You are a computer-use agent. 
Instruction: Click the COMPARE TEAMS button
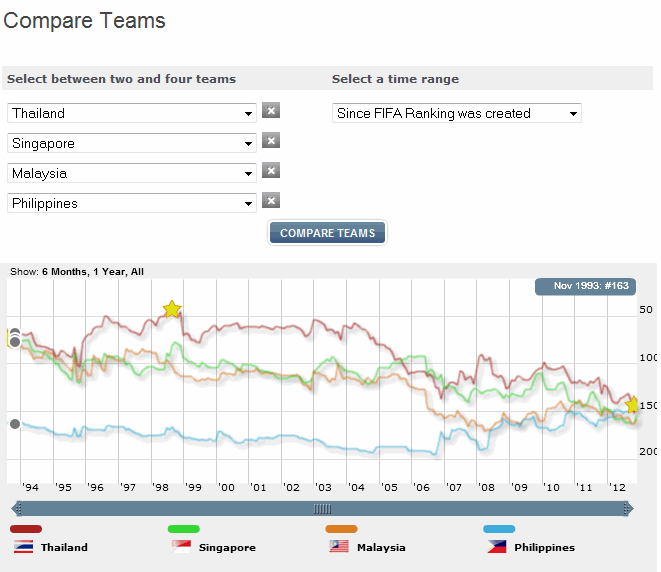click(x=328, y=233)
